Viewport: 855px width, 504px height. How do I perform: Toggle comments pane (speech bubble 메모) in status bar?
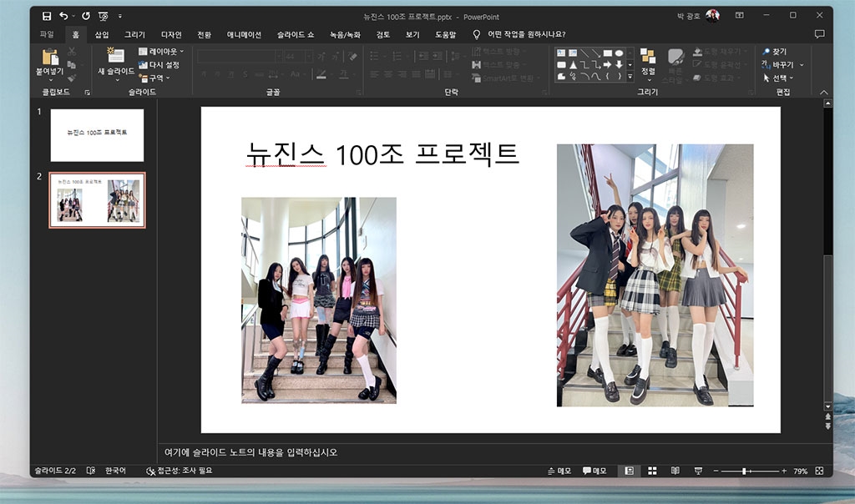coord(594,471)
